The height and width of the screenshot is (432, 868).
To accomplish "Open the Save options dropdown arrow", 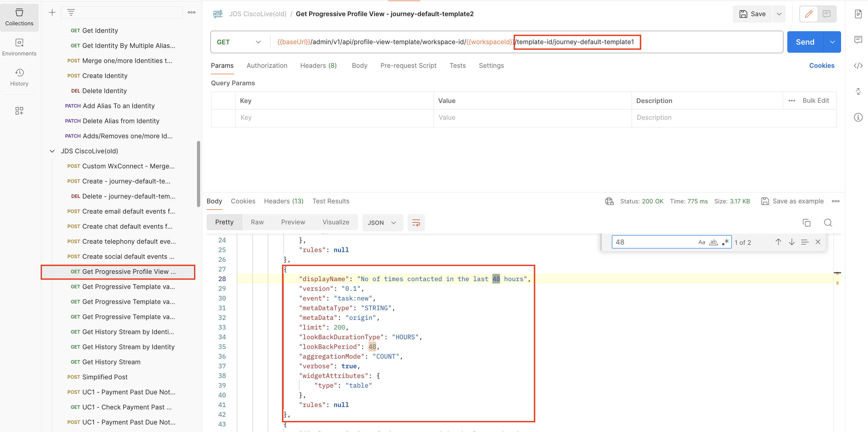I will (x=779, y=14).
